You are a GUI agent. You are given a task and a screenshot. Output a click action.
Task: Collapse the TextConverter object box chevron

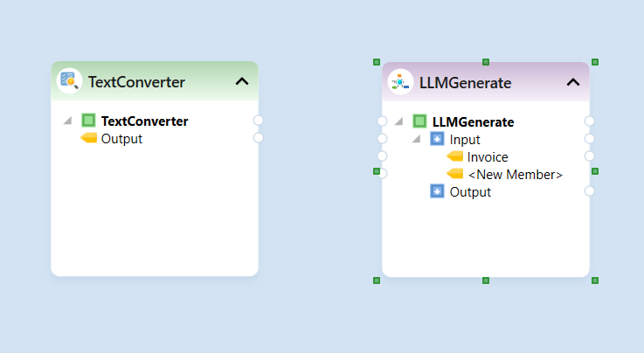tap(242, 81)
